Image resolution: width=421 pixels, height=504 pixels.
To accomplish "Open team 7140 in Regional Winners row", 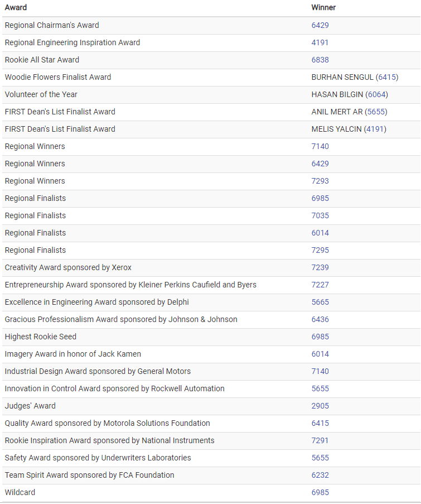I will [x=320, y=147].
